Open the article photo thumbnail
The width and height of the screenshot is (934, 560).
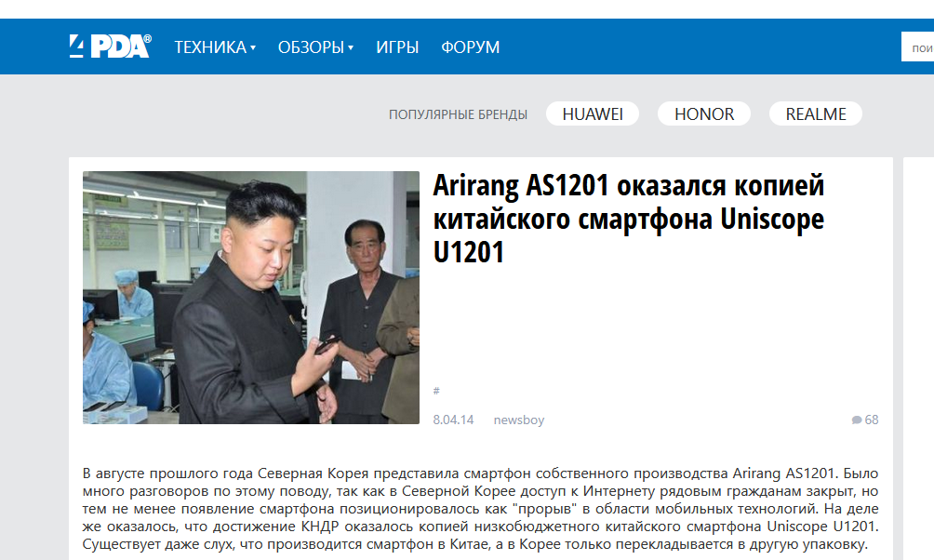251,298
